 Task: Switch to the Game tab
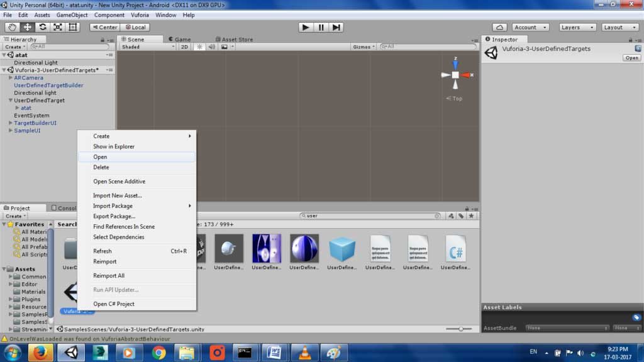(x=179, y=39)
